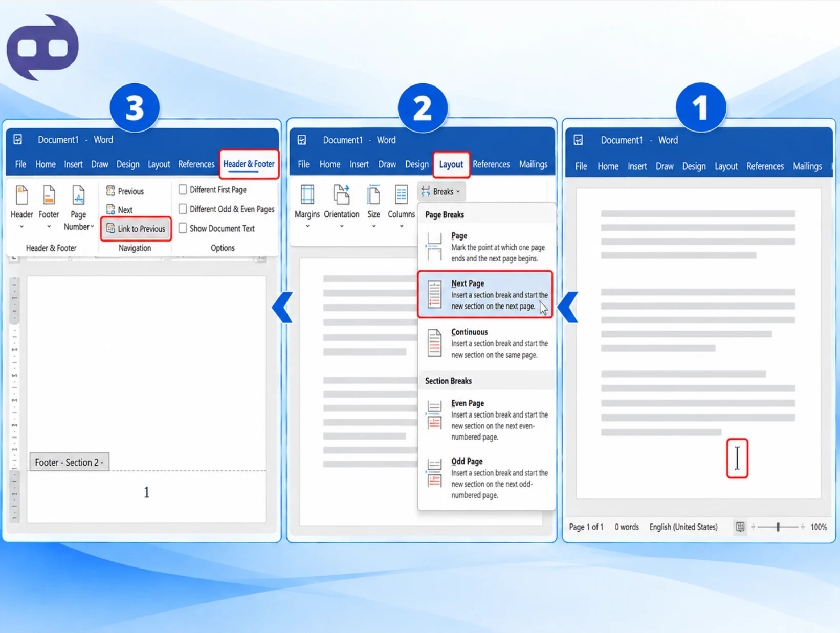Viewport: 840px width, 633px height.
Task: Open the References tab in the middle window
Action: tap(491, 164)
